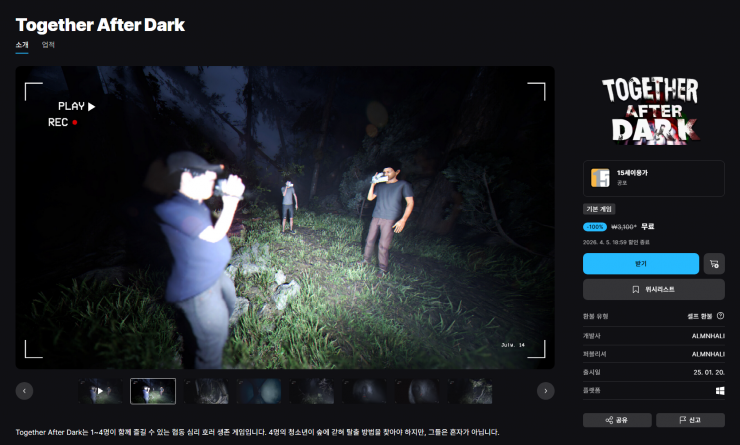740x445 pixels.
Task: Select the highlighted second screenshot thumbnail
Action: click(x=153, y=391)
